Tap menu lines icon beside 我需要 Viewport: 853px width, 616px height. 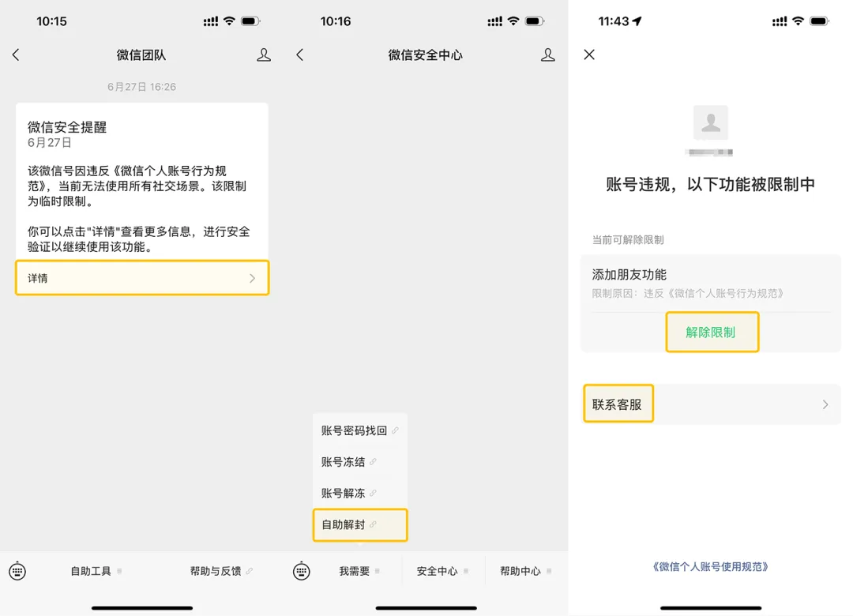(377, 571)
